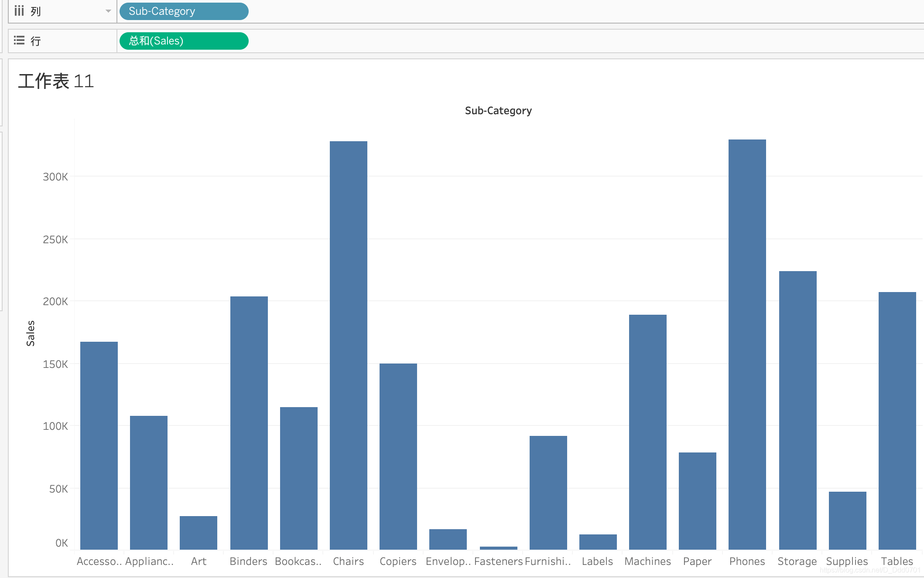Image resolution: width=924 pixels, height=578 pixels.
Task: Select the Phones bar
Action: click(x=747, y=344)
